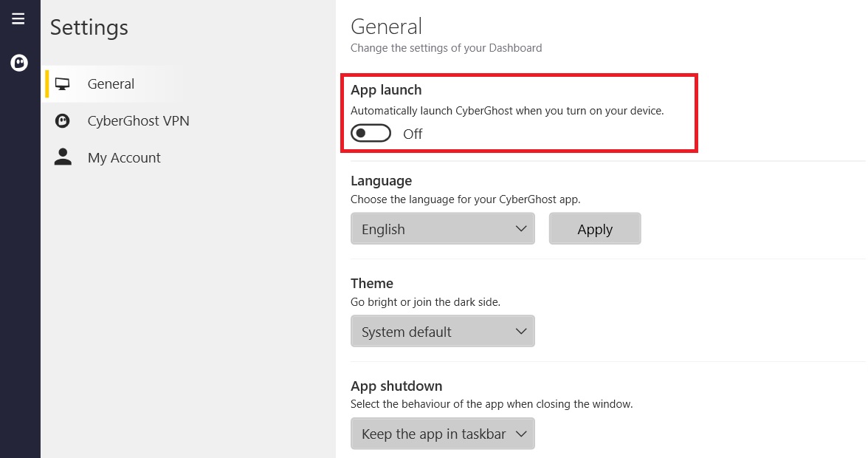This screenshot has width=868, height=458.
Task: Apply the selected language
Action: point(595,228)
